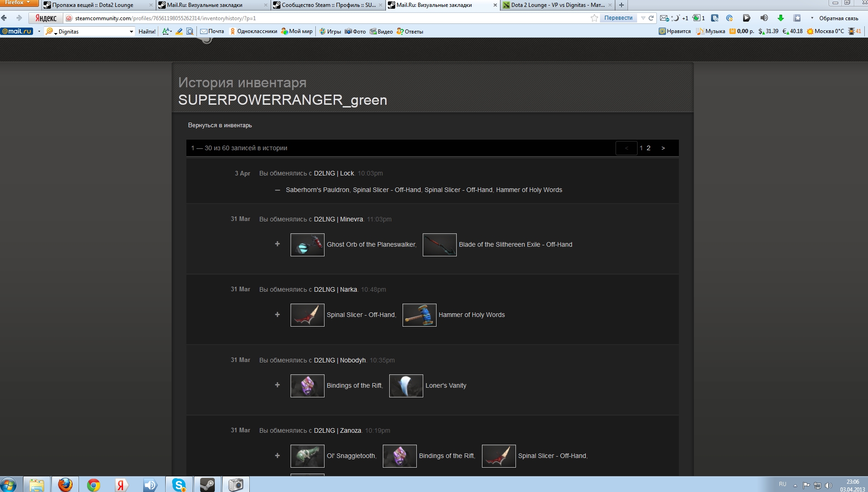Click the highlighter marker icon in Mail.ru bar
This screenshot has width=868, height=492.
(179, 31)
